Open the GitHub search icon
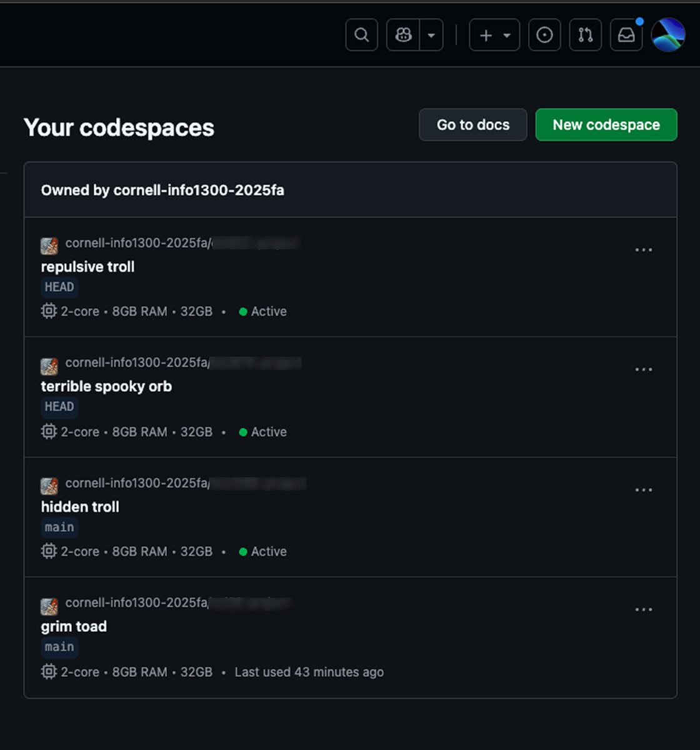 pos(361,35)
